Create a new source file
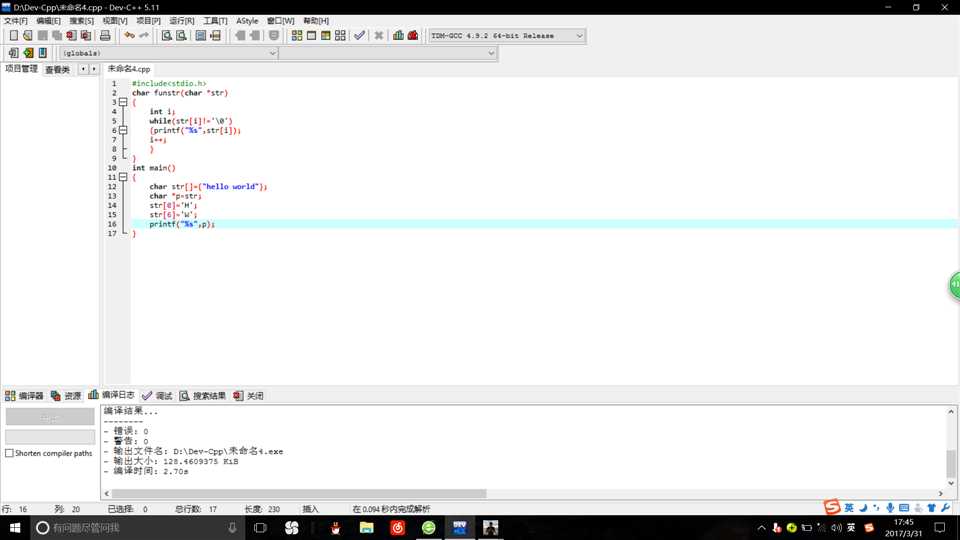The image size is (960, 540). tap(13, 36)
